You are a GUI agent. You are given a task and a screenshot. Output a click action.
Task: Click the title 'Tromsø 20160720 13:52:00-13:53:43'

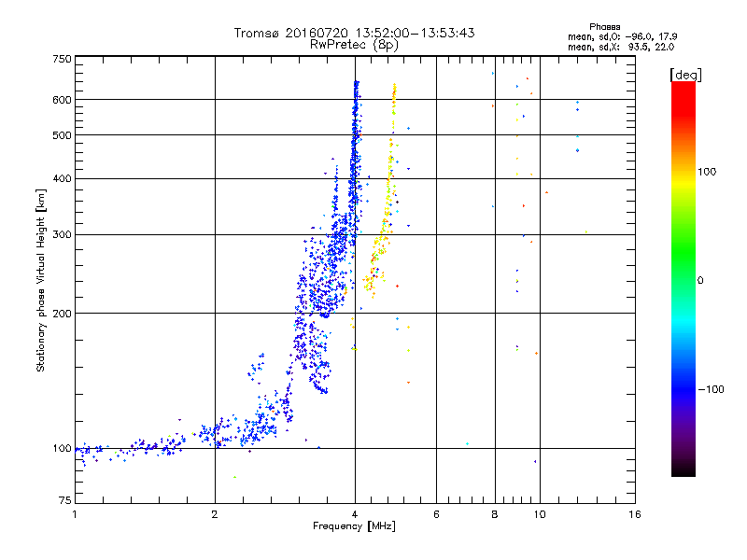(354, 33)
